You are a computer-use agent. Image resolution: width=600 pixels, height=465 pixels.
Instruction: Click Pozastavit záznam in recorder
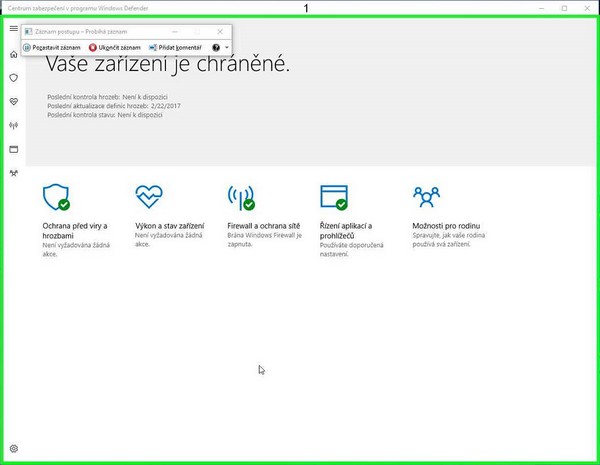click(x=52, y=47)
